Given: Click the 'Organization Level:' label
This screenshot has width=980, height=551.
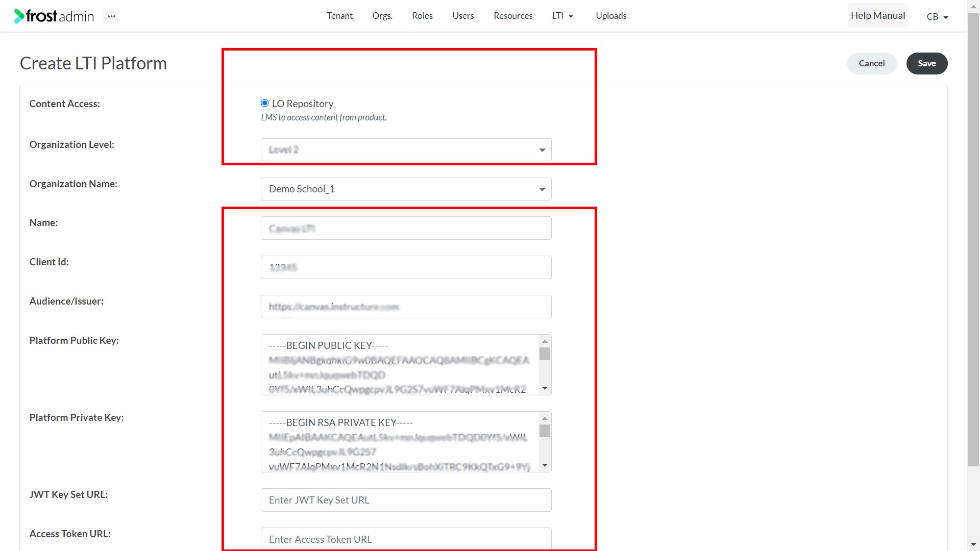Looking at the screenshot, I should (x=72, y=144).
